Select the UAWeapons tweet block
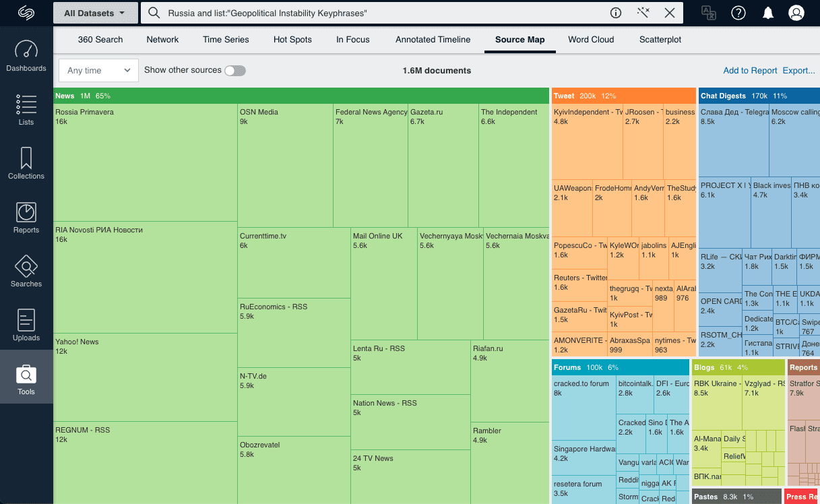The image size is (820, 504). click(x=572, y=208)
